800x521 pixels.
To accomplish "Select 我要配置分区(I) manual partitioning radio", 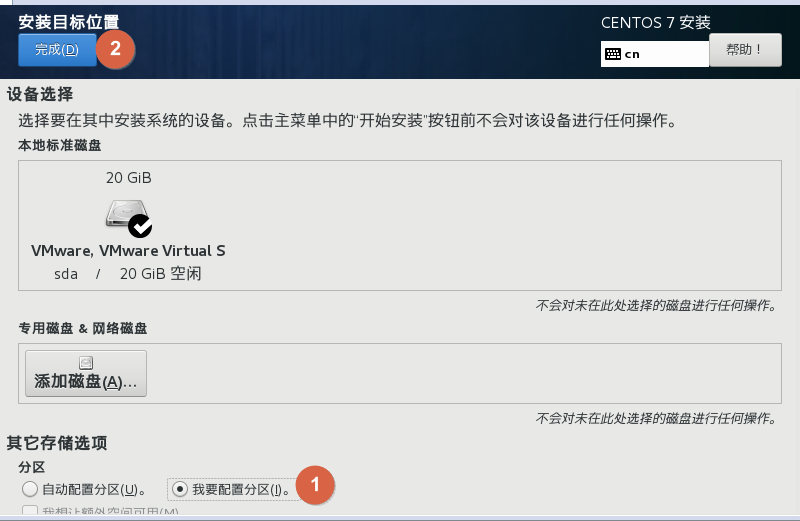I will click(180, 489).
